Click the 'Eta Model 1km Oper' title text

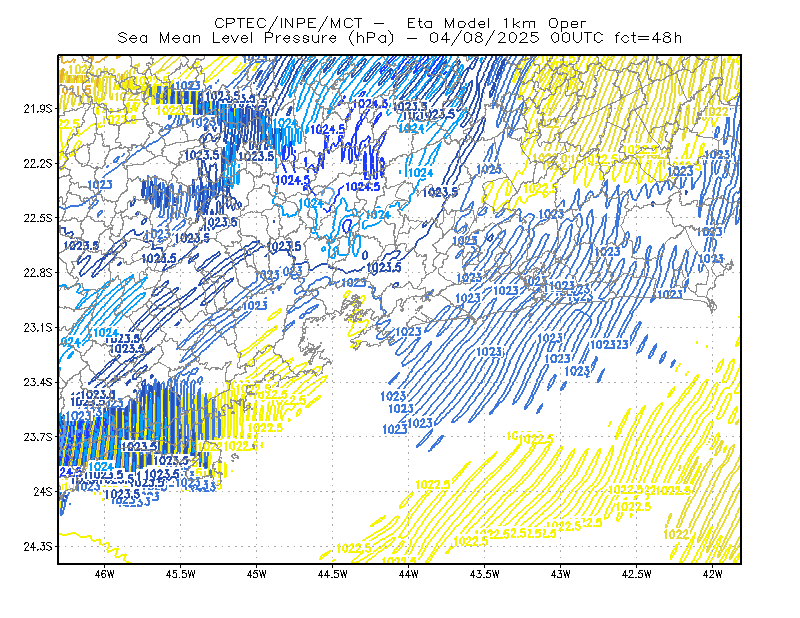pos(496,23)
